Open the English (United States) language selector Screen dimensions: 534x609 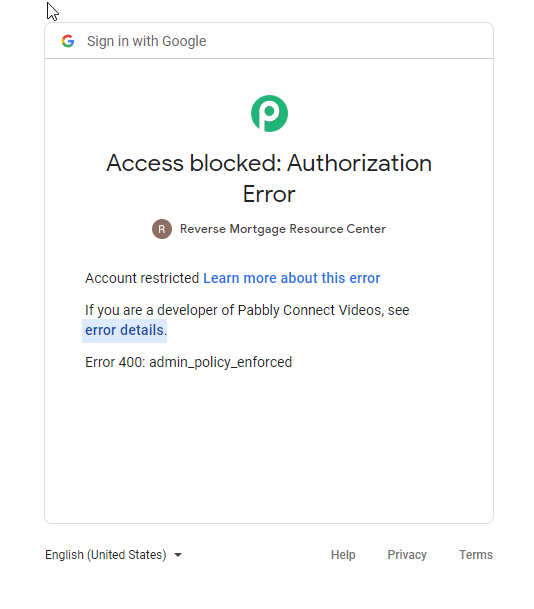click(x=113, y=555)
